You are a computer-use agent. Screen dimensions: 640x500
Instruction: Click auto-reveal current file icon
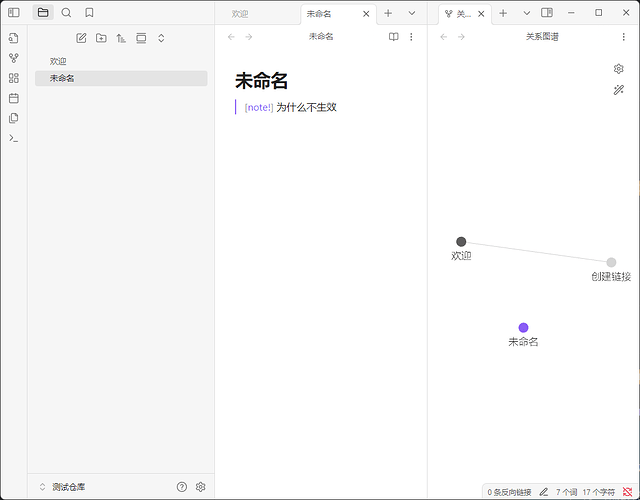pyautogui.click(x=141, y=38)
